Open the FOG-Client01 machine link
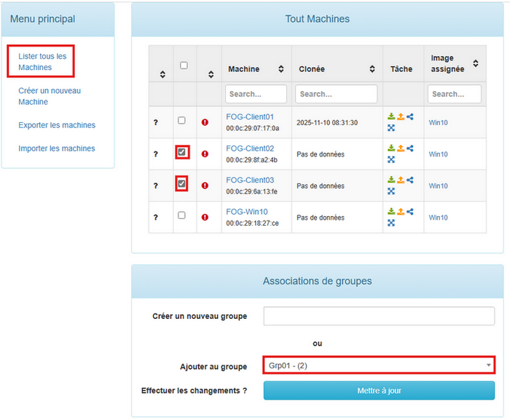Screen dimensions: 510x420 250,116
